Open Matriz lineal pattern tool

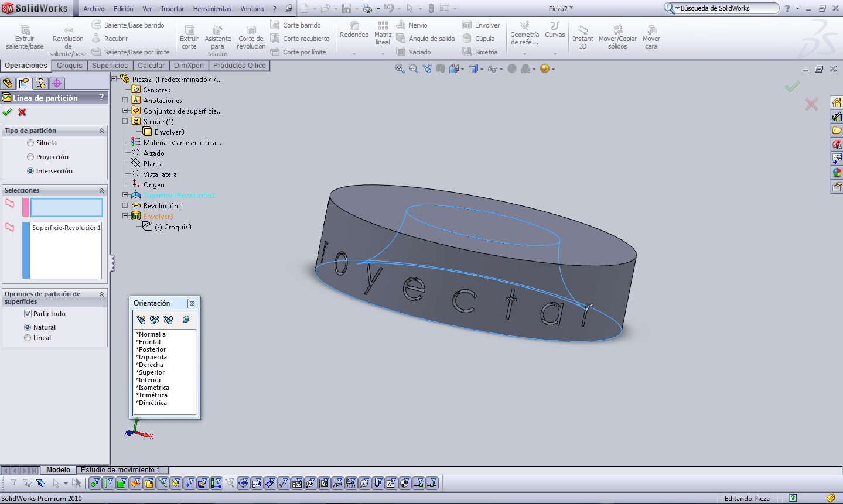tap(383, 33)
